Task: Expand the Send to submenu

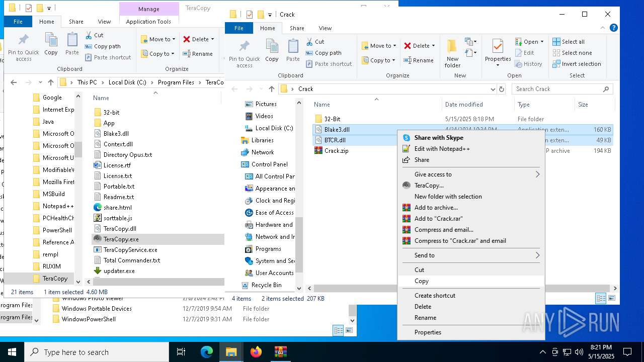Action: [x=471, y=255]
